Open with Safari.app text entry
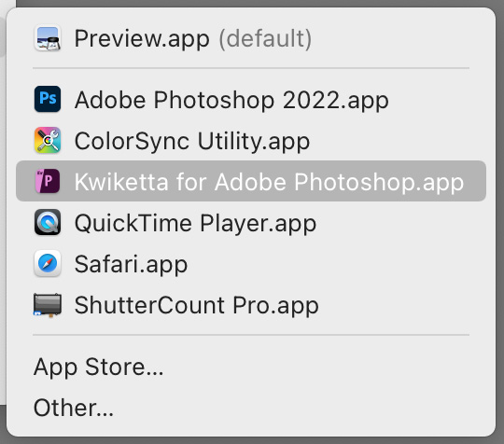Screen dimensions: 504x444 tap(131, 265)
